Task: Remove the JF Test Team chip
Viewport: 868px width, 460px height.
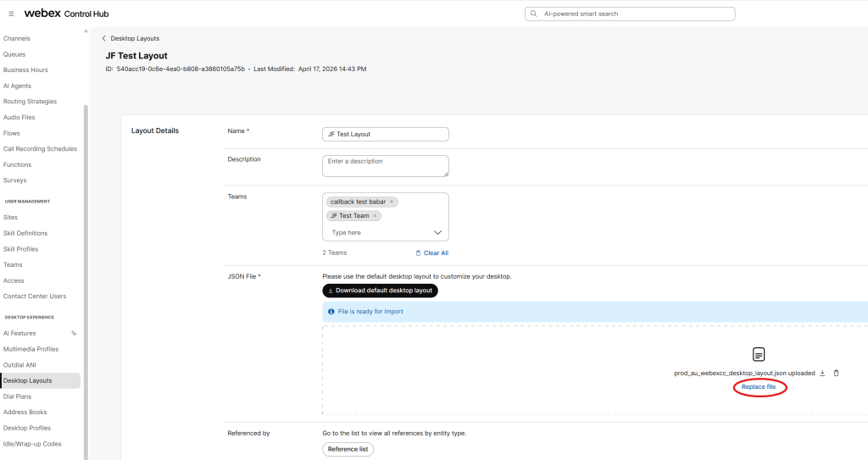Action: coord(375,216)
